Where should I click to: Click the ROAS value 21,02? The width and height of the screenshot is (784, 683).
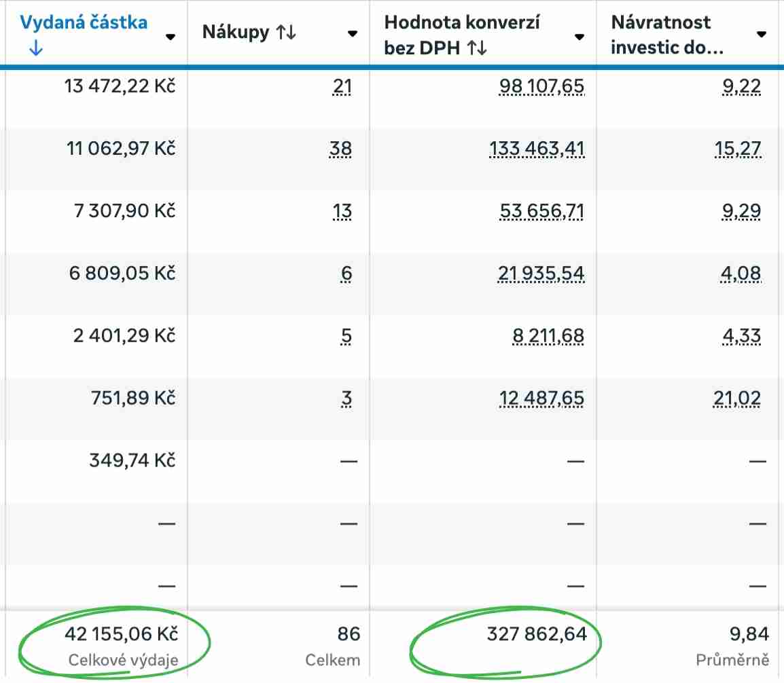pyautogui.click(x=738, y=399)
